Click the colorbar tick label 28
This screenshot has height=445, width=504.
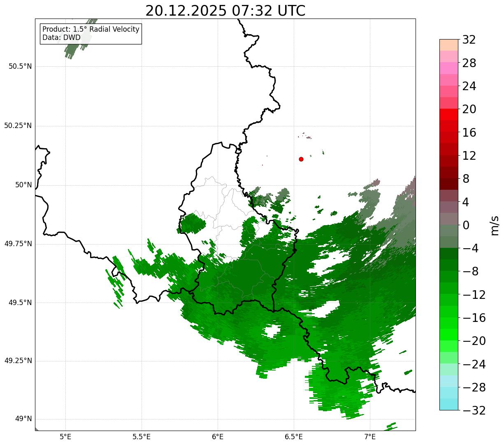(x=469, y=63)
